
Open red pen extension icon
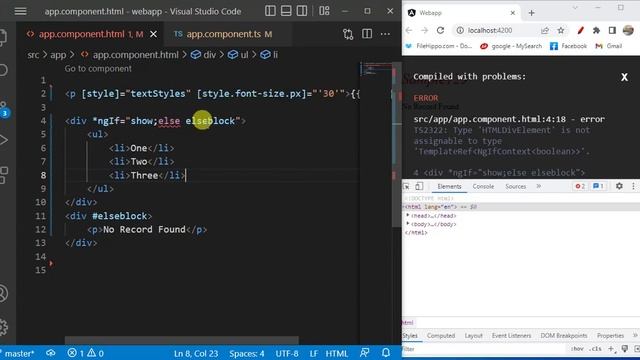point(580,30)
